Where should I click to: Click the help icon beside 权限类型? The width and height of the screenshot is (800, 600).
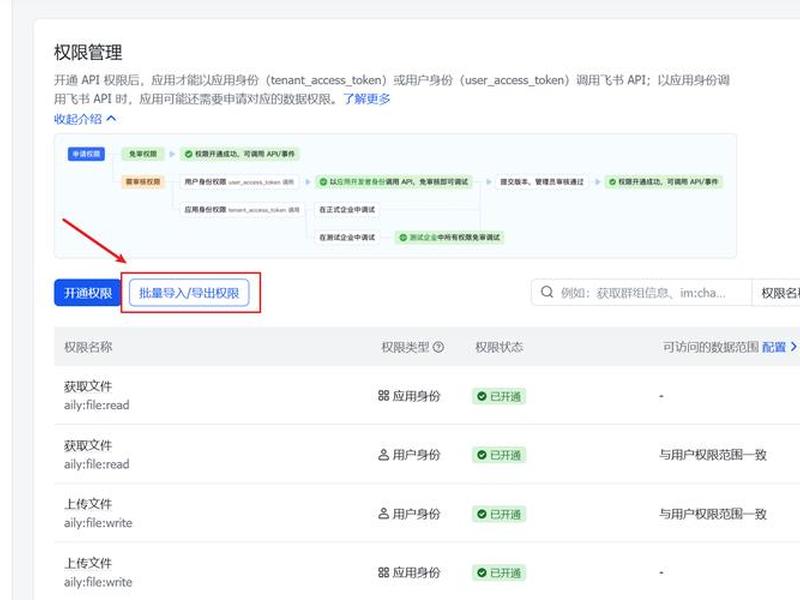(x=438, y=347)
